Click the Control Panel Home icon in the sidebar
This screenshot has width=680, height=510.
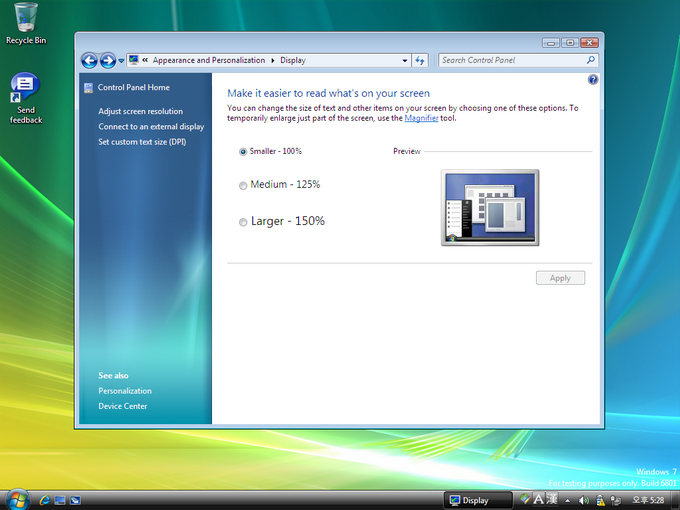(88, 88)
